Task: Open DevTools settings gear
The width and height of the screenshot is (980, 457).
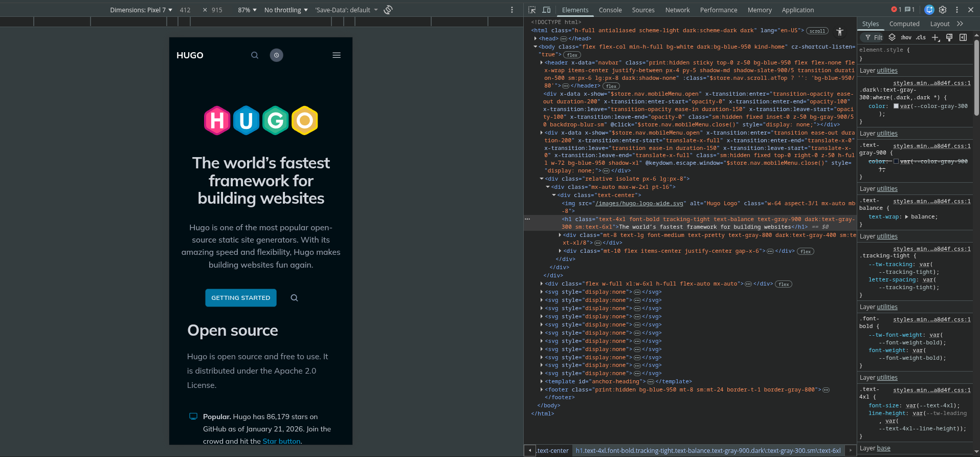Action: (943, 10)
